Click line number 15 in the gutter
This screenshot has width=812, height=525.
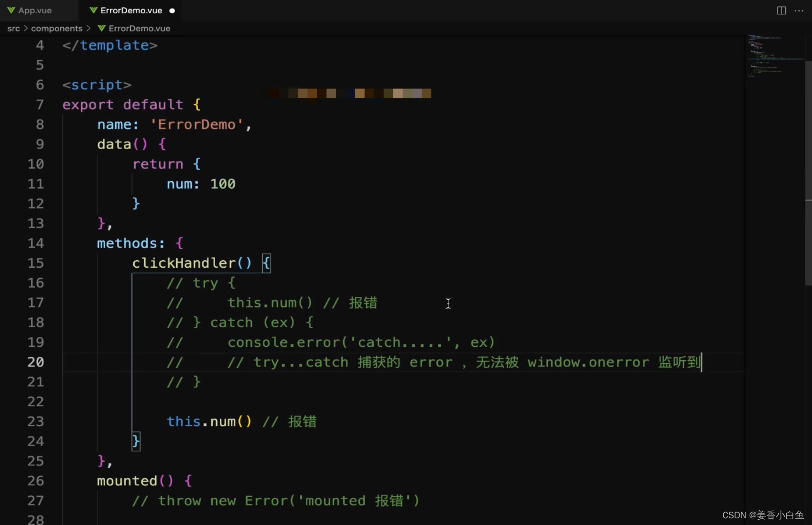[36, 263]
